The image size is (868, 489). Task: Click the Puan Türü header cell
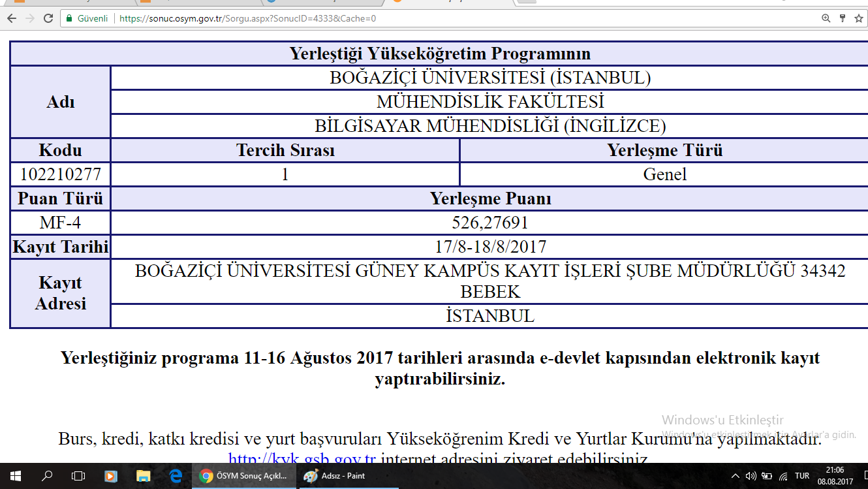[61, 199]
